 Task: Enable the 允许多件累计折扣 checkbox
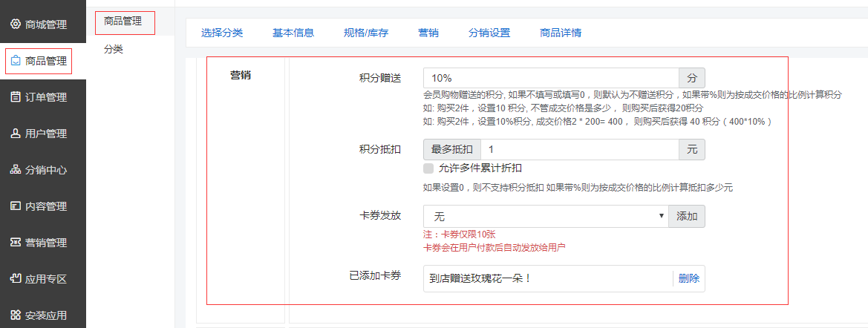(x=428, y=168)
